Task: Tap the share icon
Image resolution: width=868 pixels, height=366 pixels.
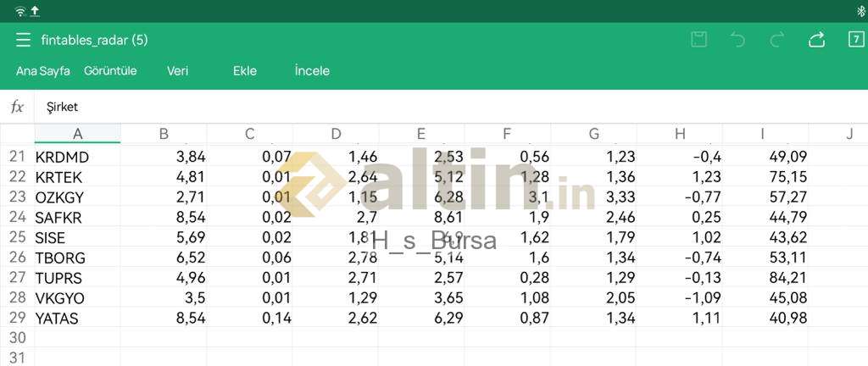Action: coord(816,40)
